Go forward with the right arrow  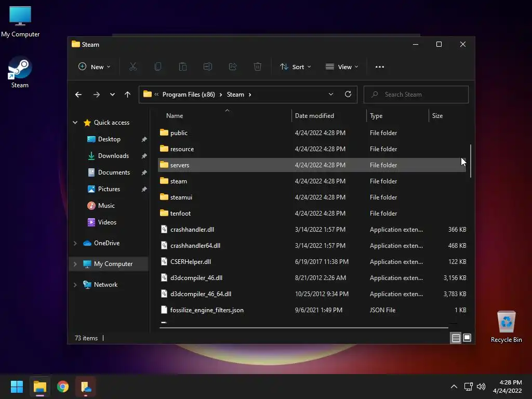97,95
